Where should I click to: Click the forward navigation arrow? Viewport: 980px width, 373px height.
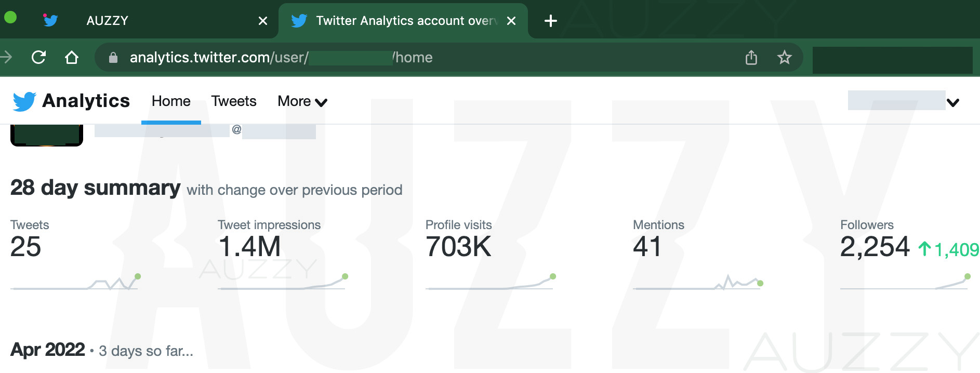[x=6, y=57]
